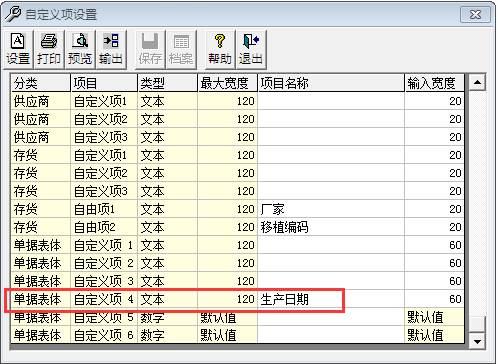Viewport: 498px width, 364px height.
Task: Click the 退出 exit door icon
Action: (x=251, y=41)
